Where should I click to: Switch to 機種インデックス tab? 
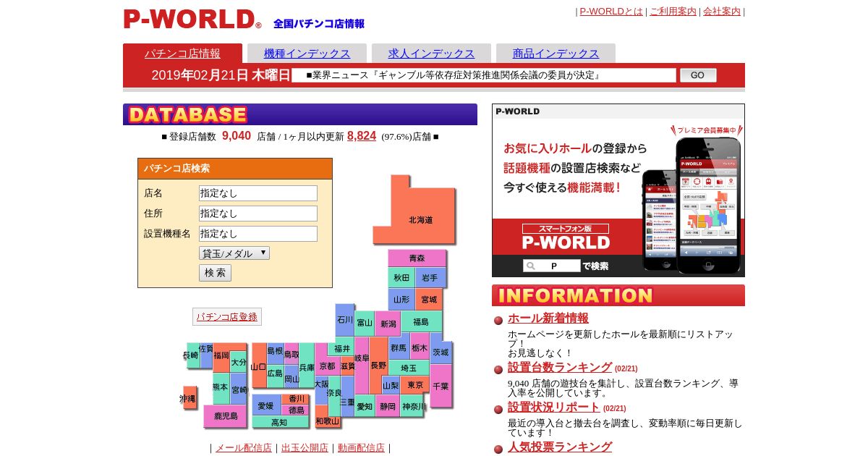[307, 53]
